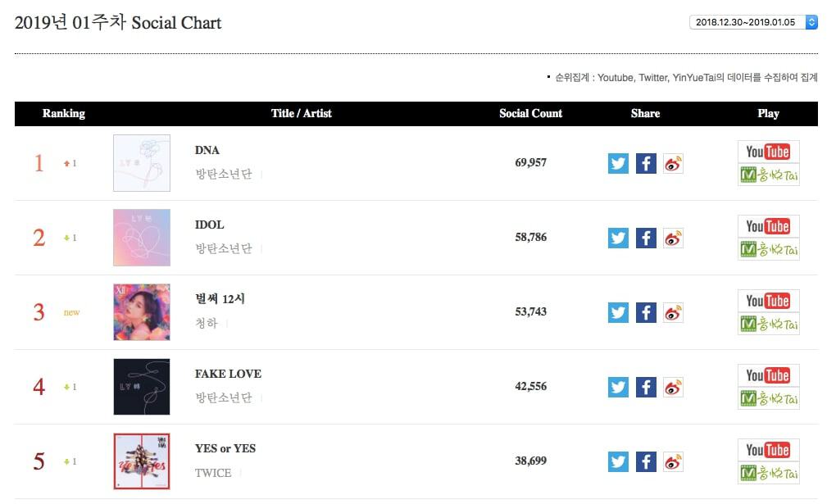
Task: Click the 벌써 12시 album artwork
Action: click(142, 312)
